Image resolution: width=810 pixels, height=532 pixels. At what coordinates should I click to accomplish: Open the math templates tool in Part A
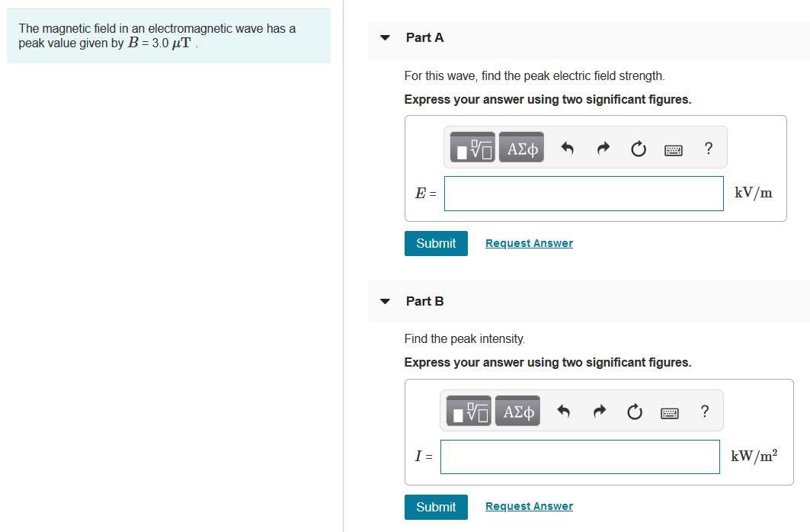472,148
